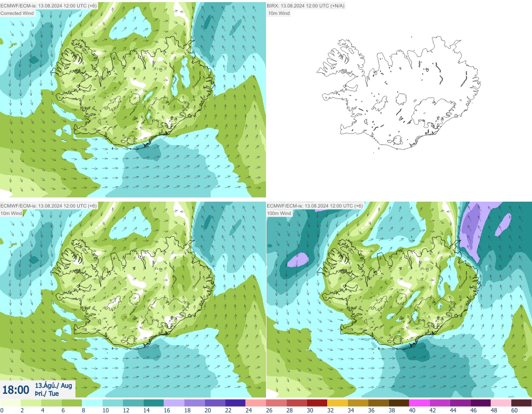Viewport: 532px width, 414px height.
Task: Pick the dark magenta 44–46 legend swatch
Action: (x=460, y=403)
